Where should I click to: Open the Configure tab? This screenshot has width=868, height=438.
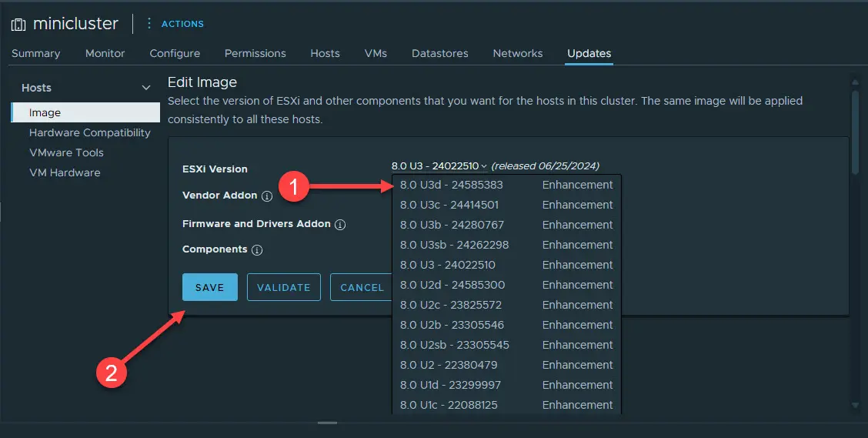(x=175, y=53)
